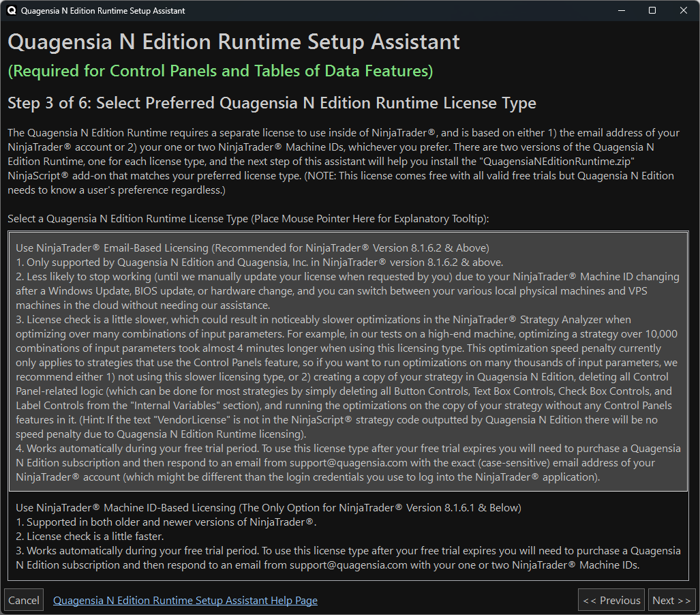This screenshot has width=700, height=615.
Task: Click the '1. Supported in both older and newer versions' line
Action: tap(166, 522)
